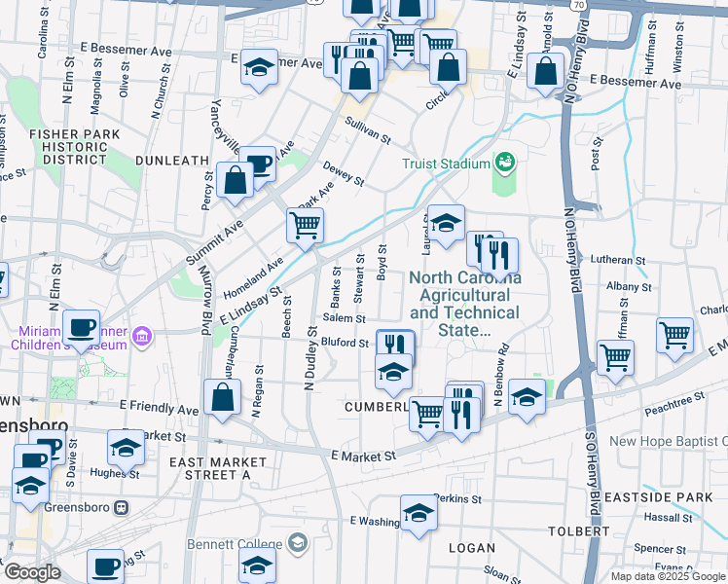Click the Bennett College text label

(x=235, y=544)
